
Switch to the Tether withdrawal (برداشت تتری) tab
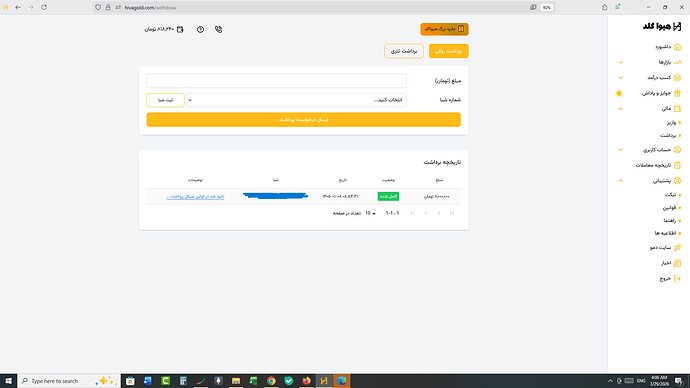(x=404, y=51)
